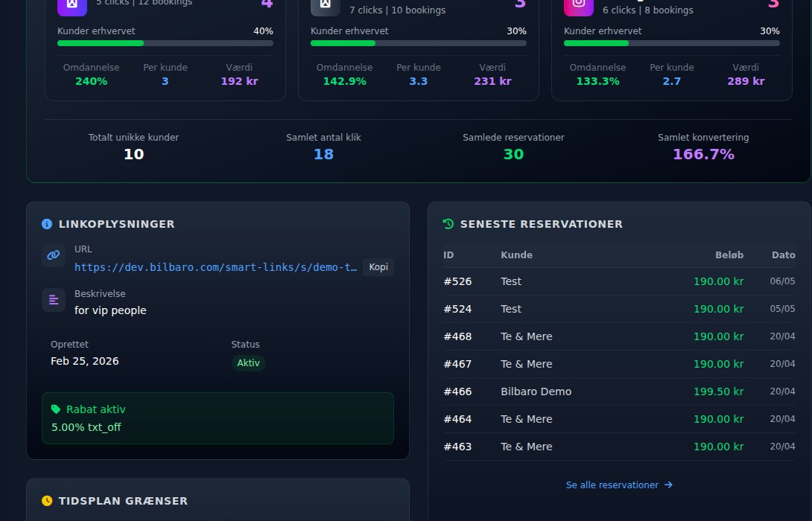
Task: Click the purple description lines icon
Action: 54,300
